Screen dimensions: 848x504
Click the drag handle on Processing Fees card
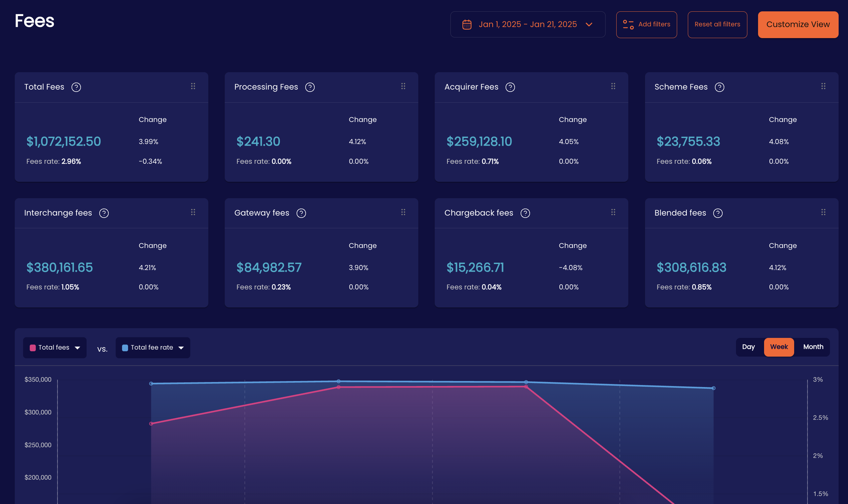403,86
